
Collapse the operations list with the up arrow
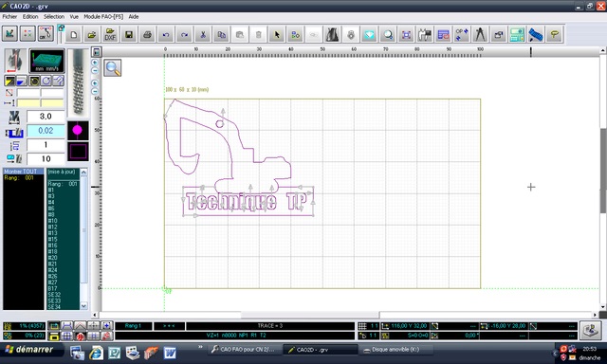coord(83,172)
